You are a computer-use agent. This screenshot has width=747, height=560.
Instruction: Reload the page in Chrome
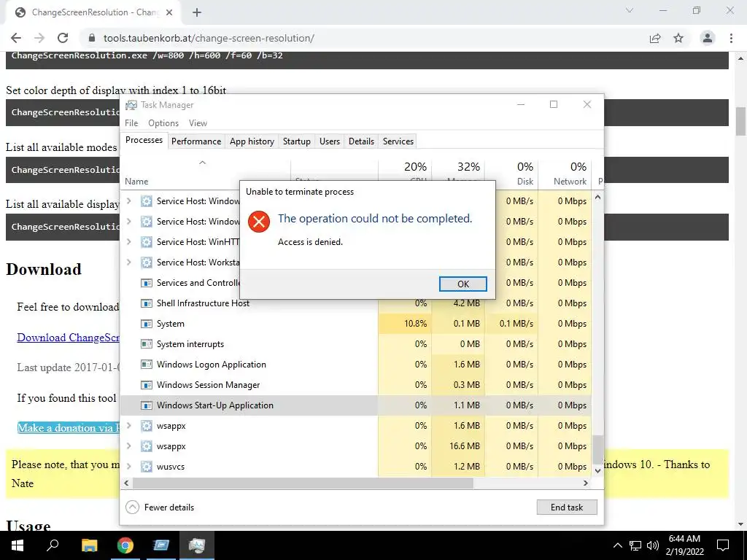pyautogui.click(x=63, y=38)
